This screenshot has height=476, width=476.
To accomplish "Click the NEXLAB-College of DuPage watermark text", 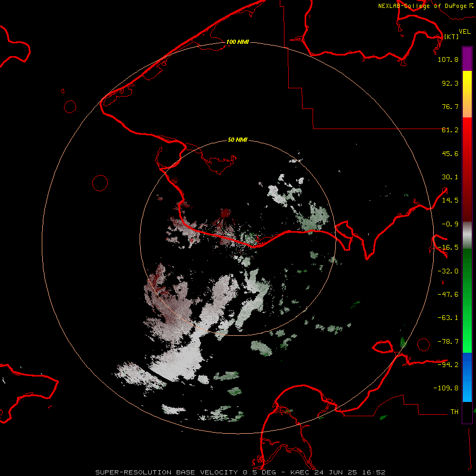I will tap(425, 6).
